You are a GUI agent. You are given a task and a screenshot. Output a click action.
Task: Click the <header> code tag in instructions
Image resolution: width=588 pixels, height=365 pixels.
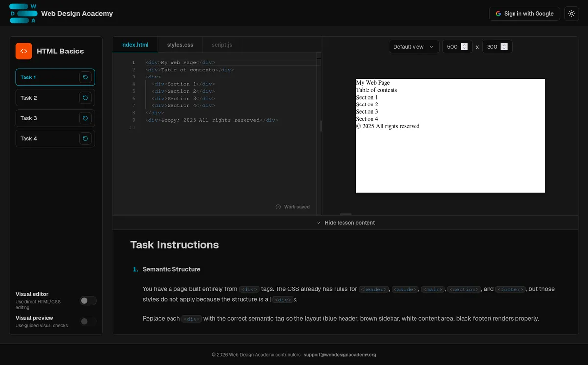(x=374, y=289)
